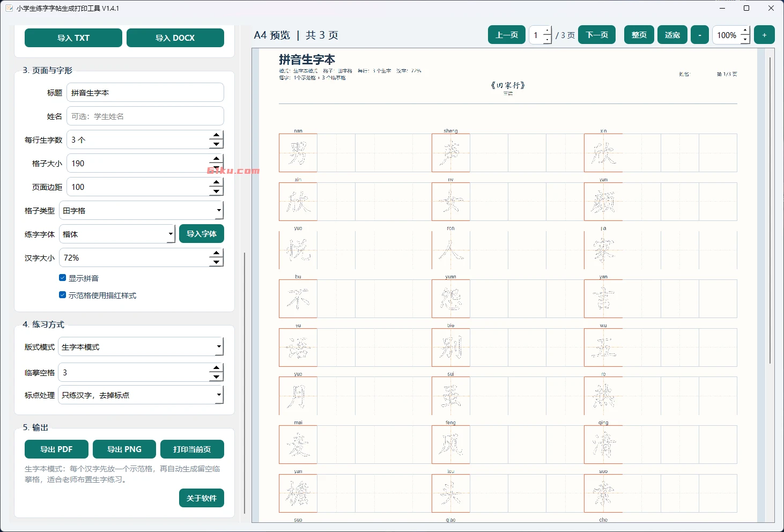
Task: Click the 3. 页面与字形 section label
Action: (x=47, y=70)
